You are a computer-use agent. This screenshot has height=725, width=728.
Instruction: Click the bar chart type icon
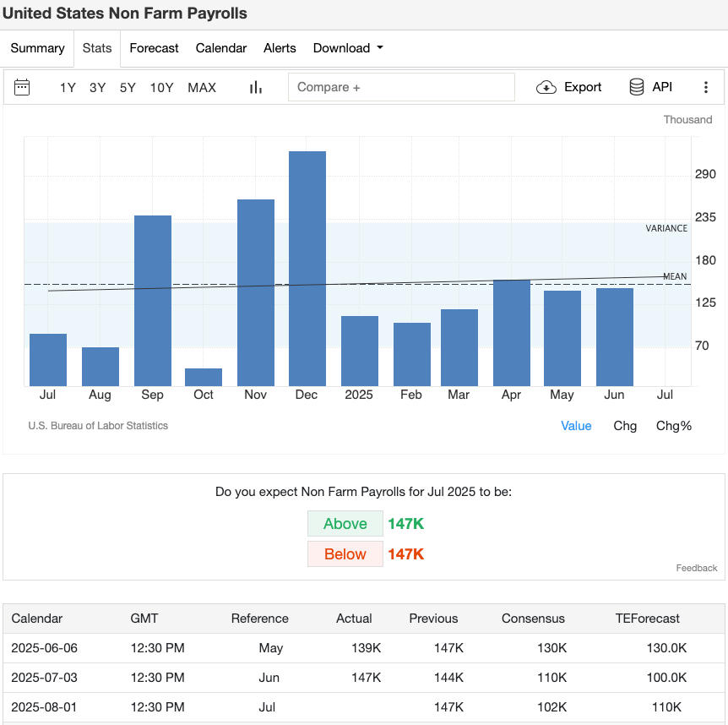click(x=256, y=87)
